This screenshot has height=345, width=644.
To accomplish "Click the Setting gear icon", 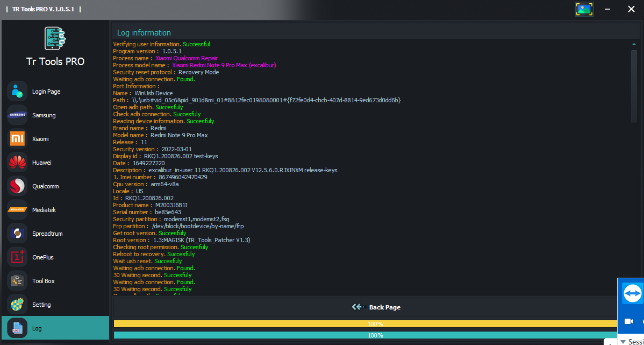I will [x=17, y=305].
